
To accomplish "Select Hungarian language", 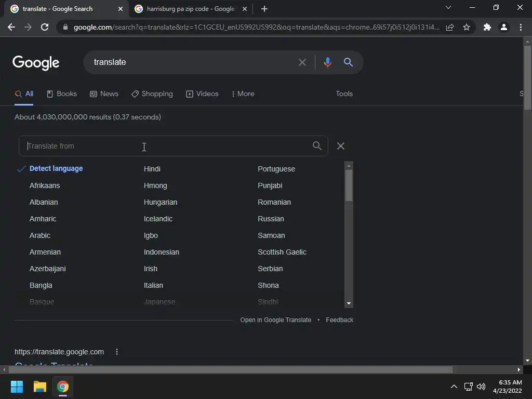I will (160, 202).
